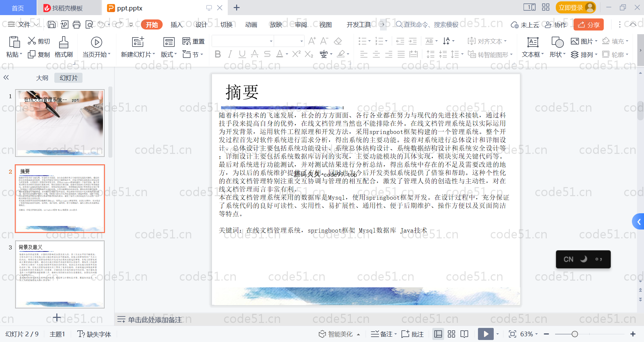The width and height of the screenshot is (644, 342).
Task: Switch to the Animation (动画) ribbon tab
Action: (x=251, y=24)
